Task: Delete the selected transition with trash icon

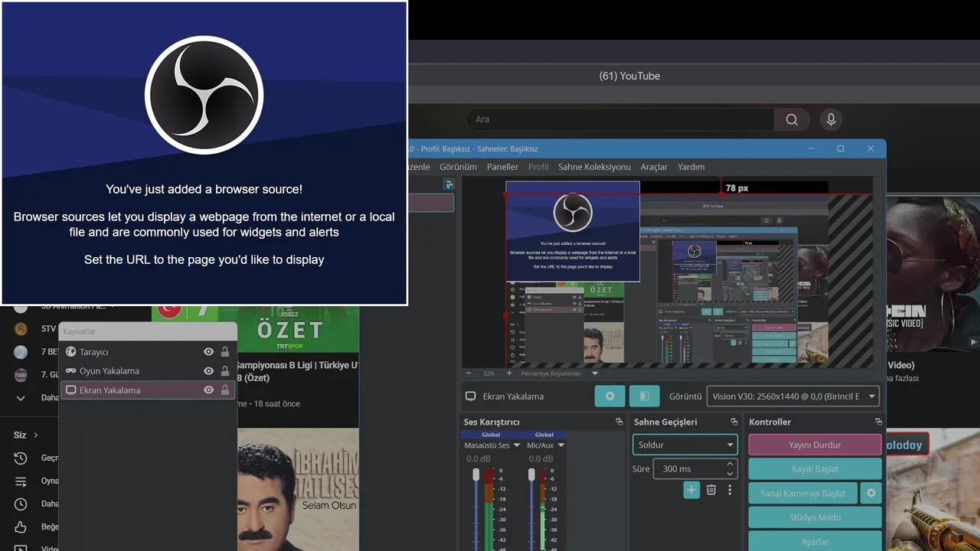Action: click(711, 490)
